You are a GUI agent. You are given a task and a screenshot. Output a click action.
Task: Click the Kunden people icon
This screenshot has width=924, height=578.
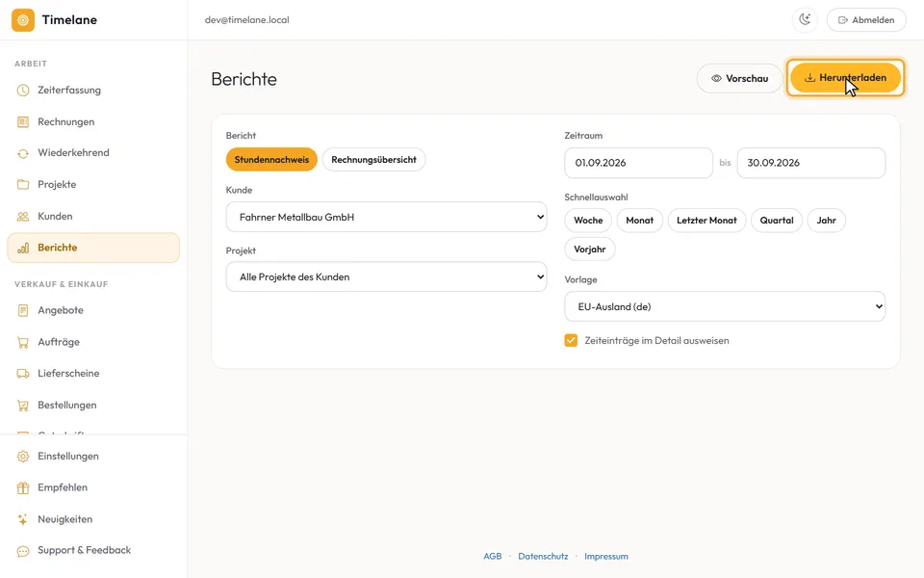(23, 217)
